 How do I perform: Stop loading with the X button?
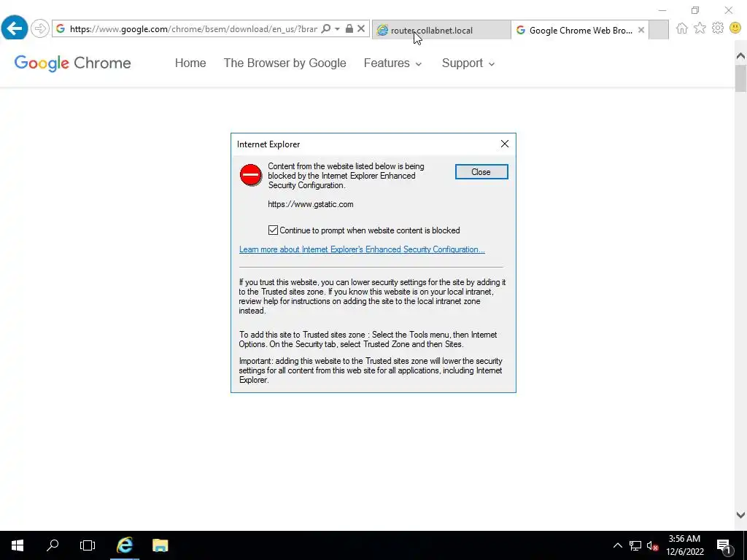pos(361,29)
